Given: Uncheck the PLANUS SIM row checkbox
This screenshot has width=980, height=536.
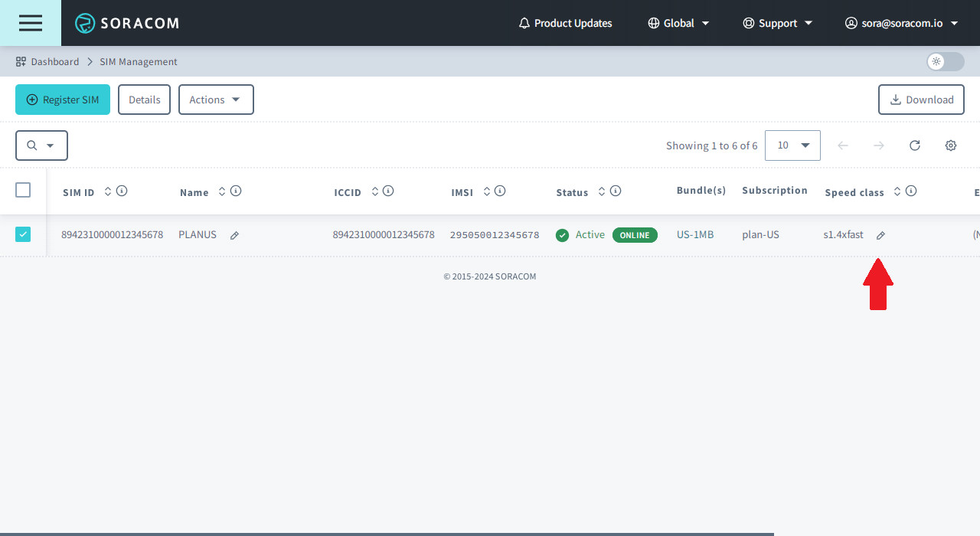Looking at the screenshot, I should (x=23, y=234).
